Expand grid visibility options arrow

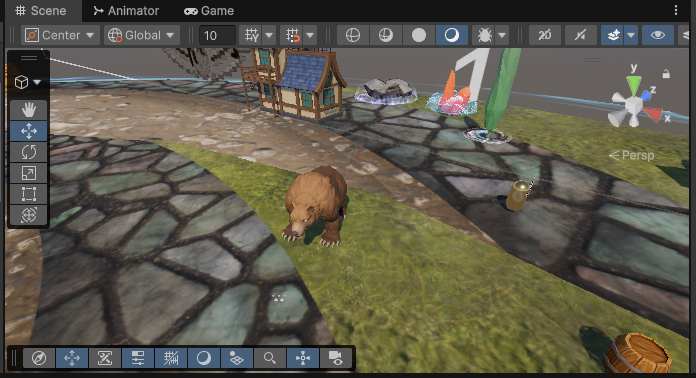pos(269,35)
